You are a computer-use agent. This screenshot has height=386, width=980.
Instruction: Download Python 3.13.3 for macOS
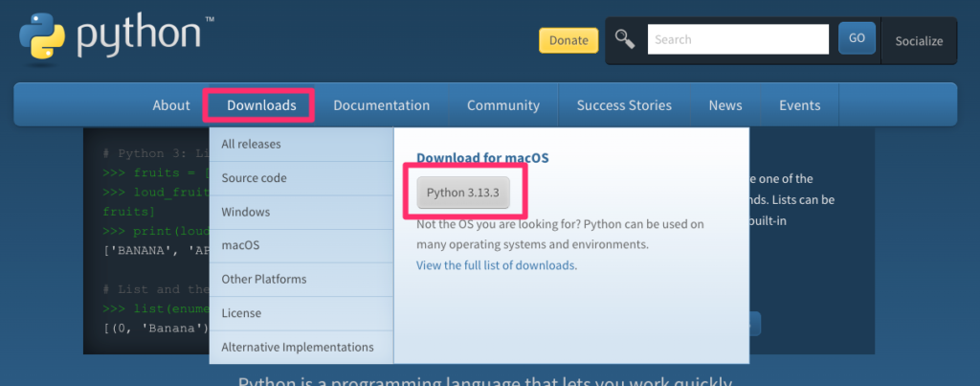click(x=463, y=193)
